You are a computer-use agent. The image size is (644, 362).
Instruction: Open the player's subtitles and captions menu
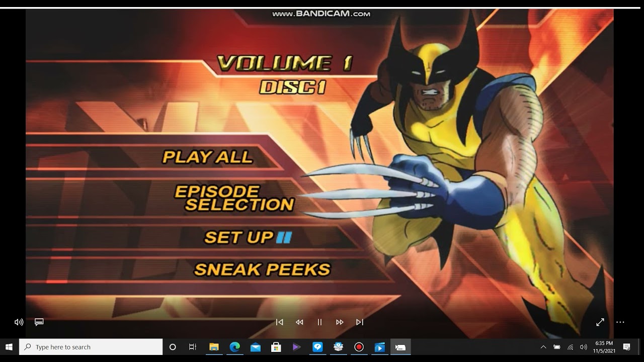39,322
